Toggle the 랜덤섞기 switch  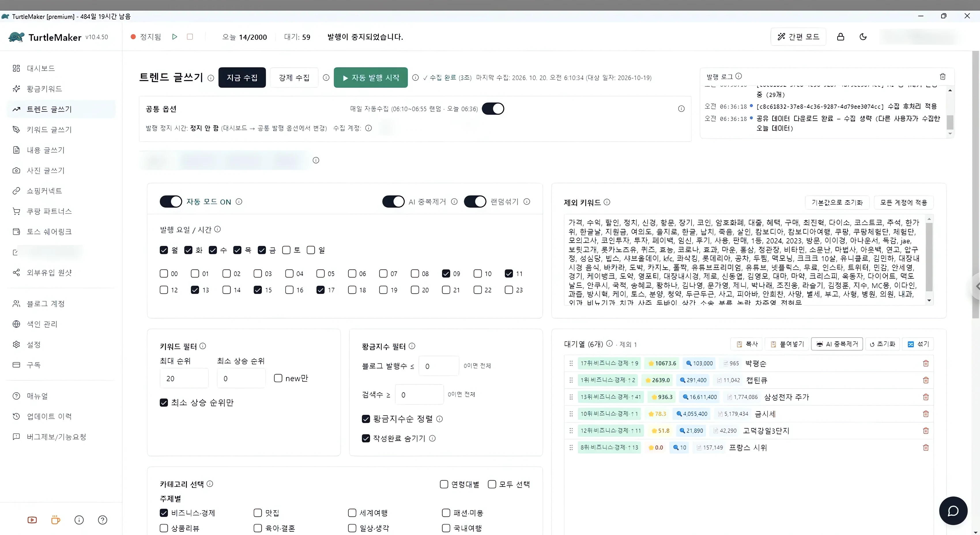pos(475,202)
